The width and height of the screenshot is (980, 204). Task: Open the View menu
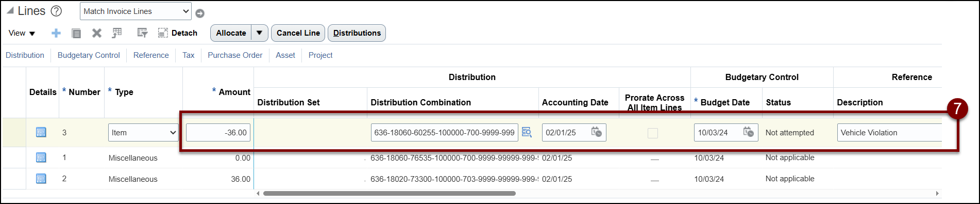pyautogui.click(x=22, y=33)
